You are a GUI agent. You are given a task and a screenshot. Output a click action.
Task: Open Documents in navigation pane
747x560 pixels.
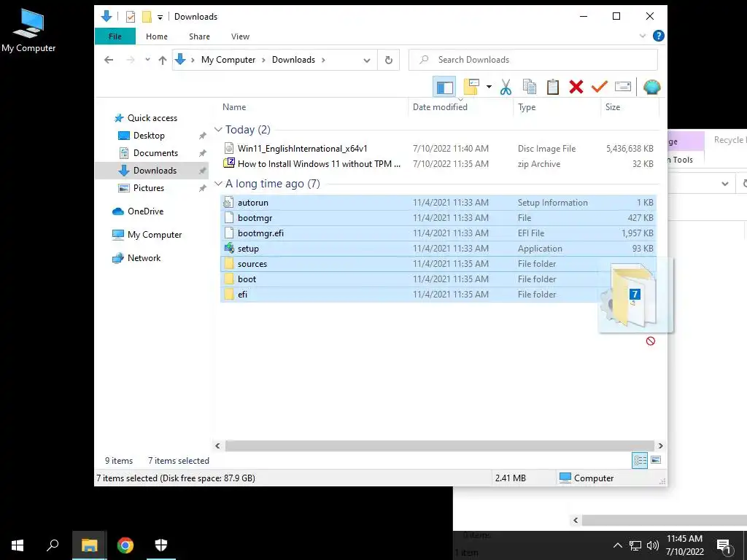155,153
